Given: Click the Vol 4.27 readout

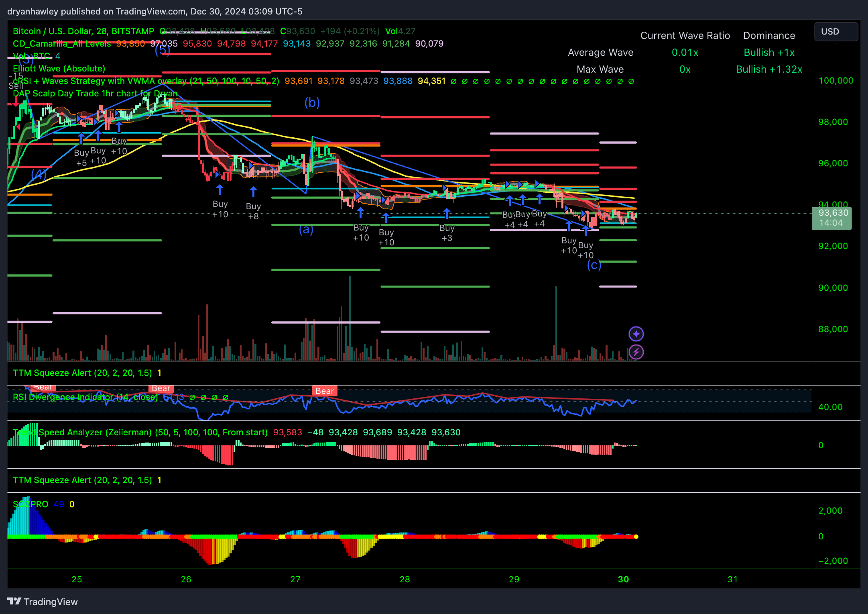Looking at the screenshot, I should 400,31.
